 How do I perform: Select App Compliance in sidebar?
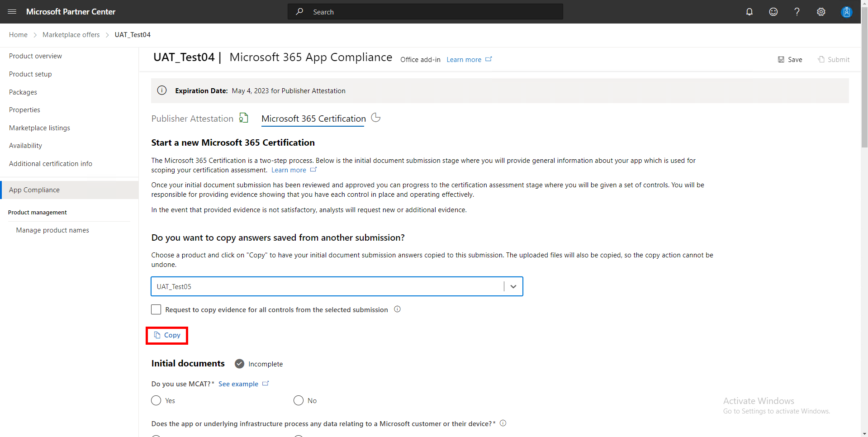pos(69,190)
